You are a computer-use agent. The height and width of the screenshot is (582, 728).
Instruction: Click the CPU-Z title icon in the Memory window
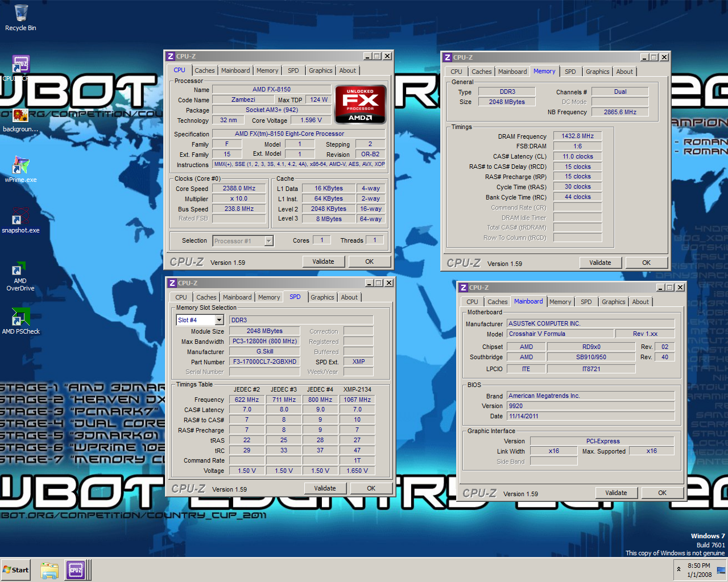(x=447, y=57)
